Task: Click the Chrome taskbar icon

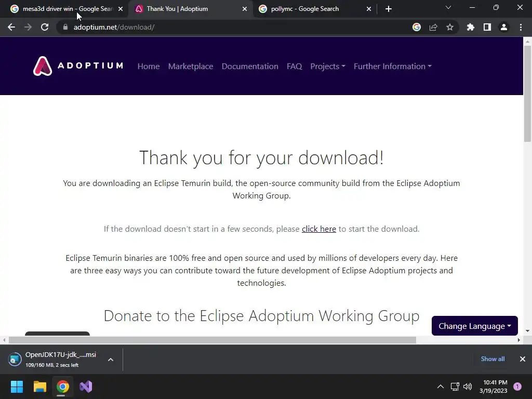Action: coord(63,387)
